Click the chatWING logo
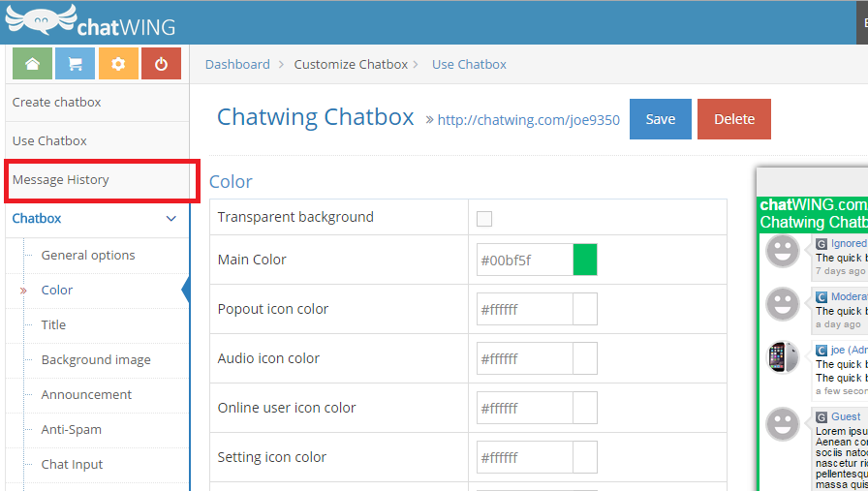This screenshot has height=491, width=868. [x=91, y=21]
